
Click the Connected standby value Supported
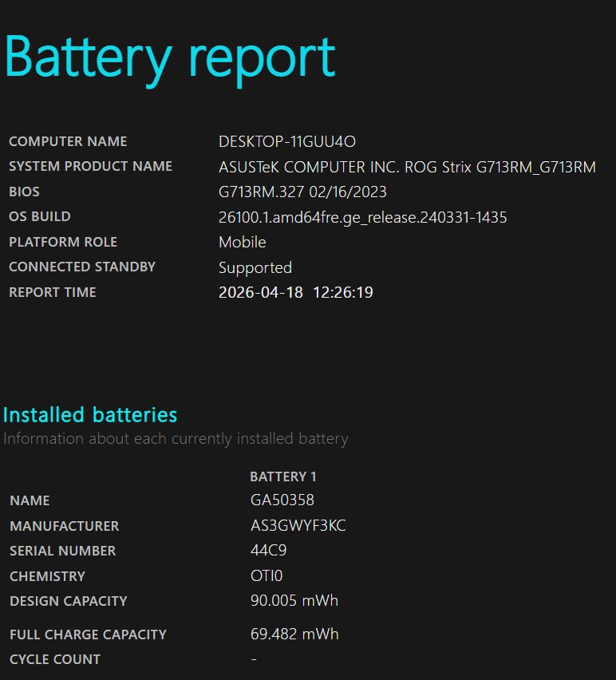coord(255,267)
